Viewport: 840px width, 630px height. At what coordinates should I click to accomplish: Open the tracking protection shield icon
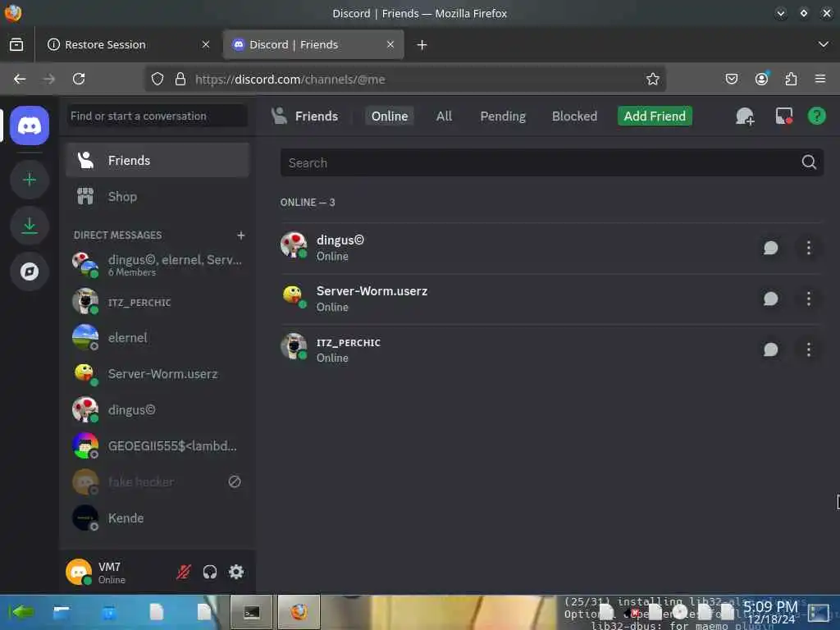pos(157,80)
